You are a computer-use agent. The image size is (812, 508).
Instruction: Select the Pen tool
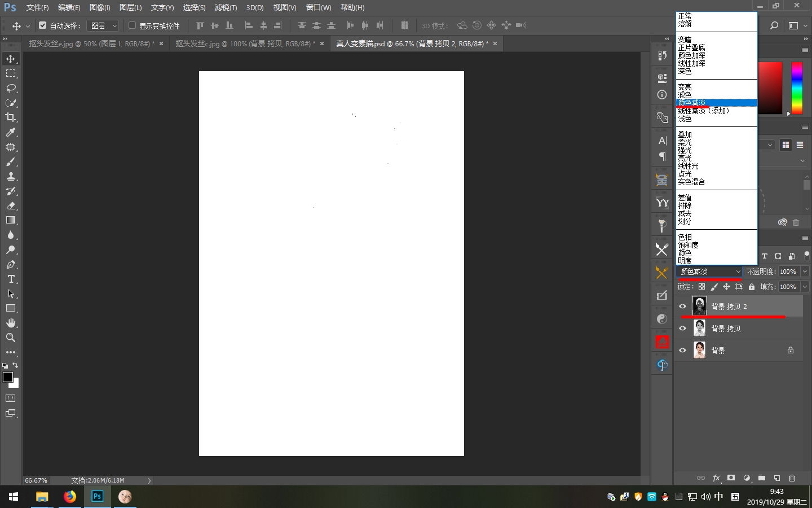coord(11,264)
